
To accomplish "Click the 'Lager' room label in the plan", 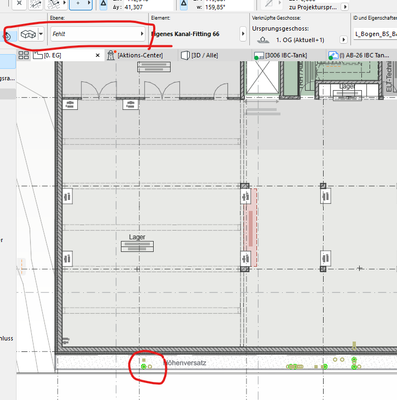I will pyautogui.click(x=137, y=237).
